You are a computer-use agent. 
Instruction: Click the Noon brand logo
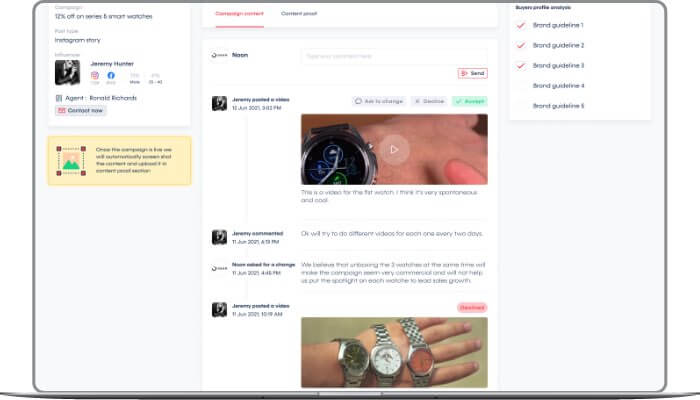pyautogui.click(x=220, y=56)
